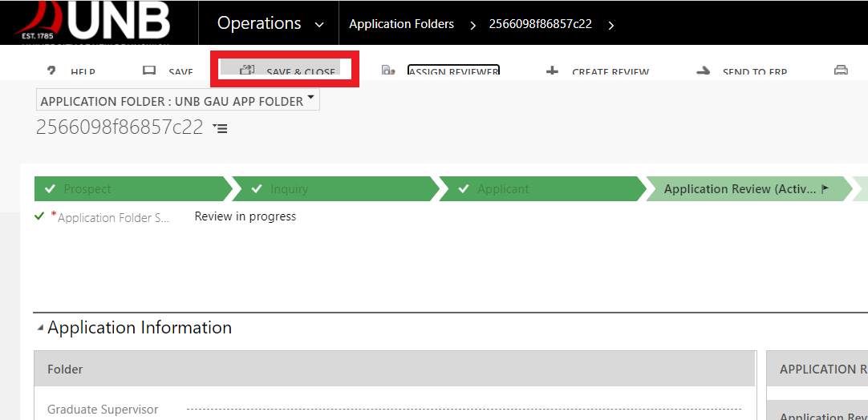Click the Create Review plus icon
Screen dimensions: 868x420
(552, 71)
